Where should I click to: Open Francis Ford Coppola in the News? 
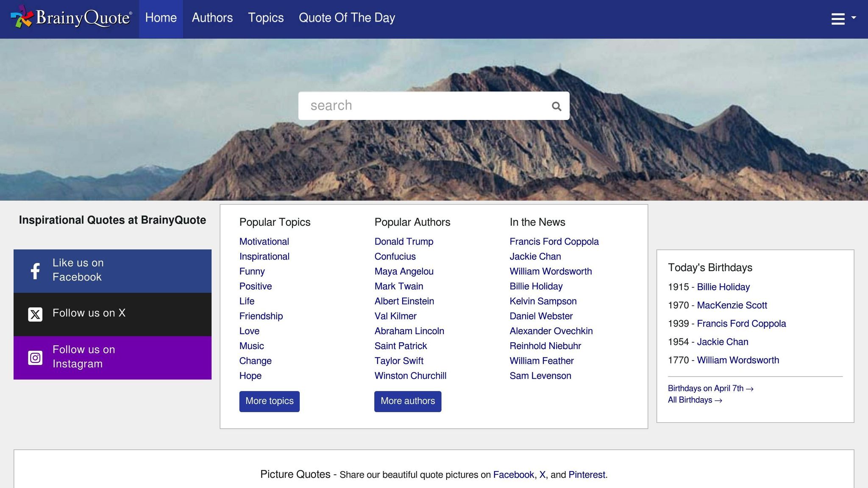554,241
